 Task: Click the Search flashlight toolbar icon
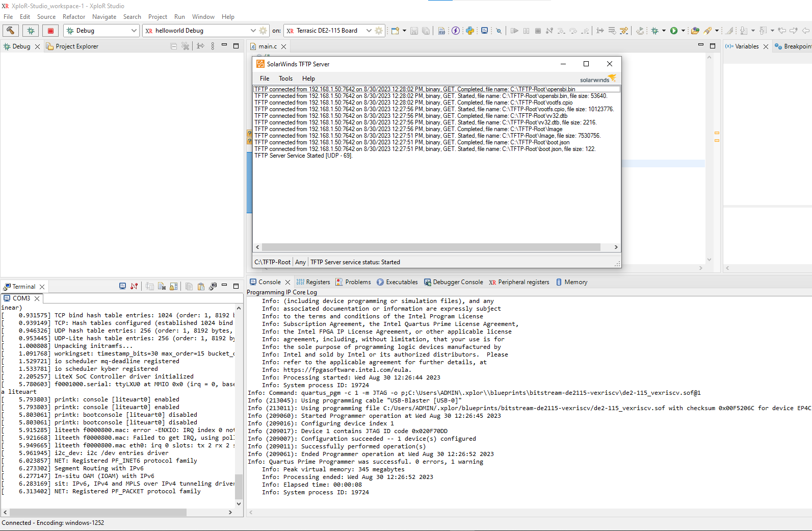[708, 31]
